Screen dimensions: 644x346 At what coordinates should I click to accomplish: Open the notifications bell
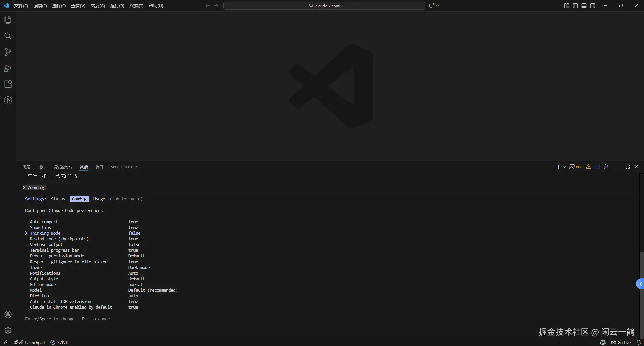pyautogui.click(x=639, y=342)
